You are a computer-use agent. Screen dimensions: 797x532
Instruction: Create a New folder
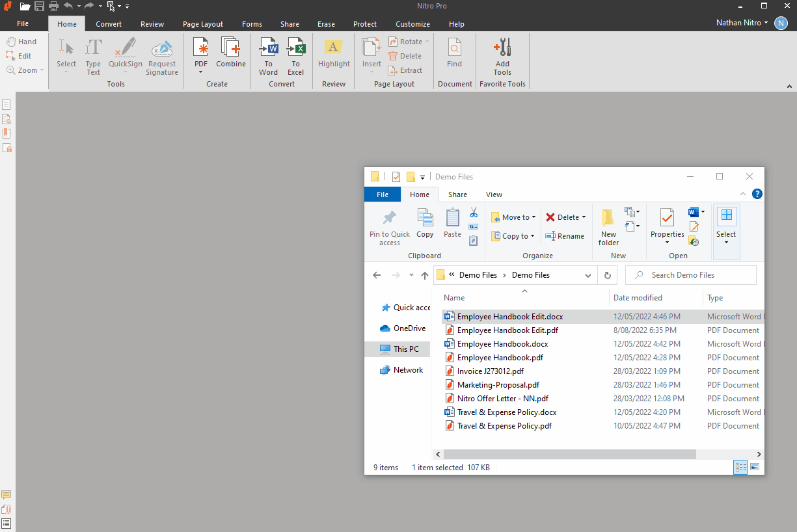(608, 226)
